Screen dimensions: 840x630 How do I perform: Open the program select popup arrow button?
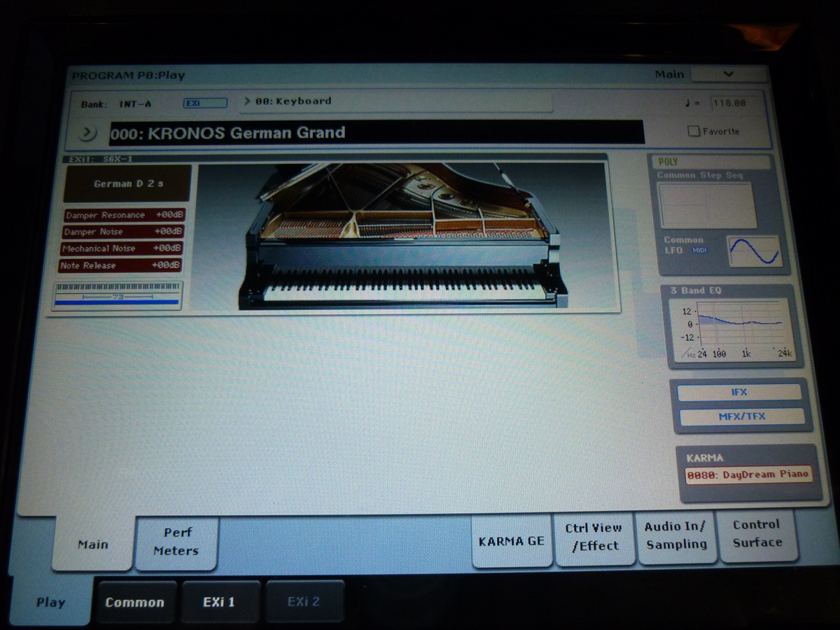click(87, 132)
